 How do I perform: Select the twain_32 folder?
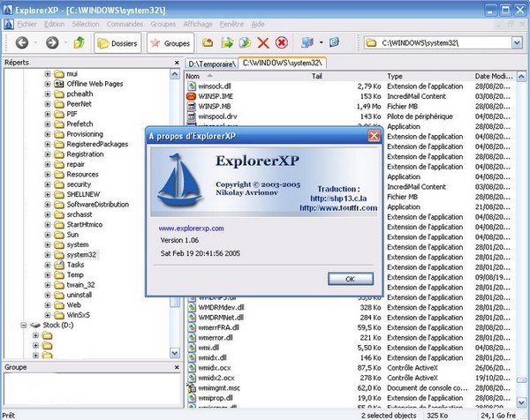(80, 285)
